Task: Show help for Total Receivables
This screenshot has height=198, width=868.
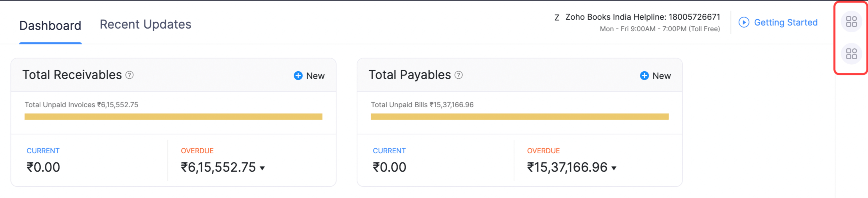Action: point(129,75)
